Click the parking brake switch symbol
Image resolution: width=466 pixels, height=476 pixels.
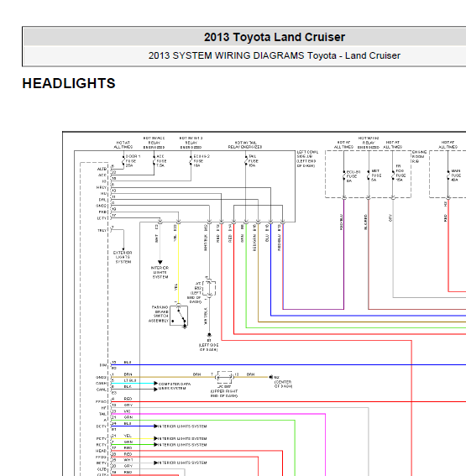pos(179,316)
